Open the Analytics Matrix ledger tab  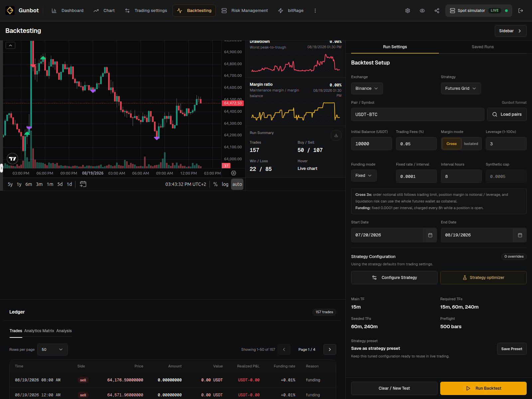click(39, 331)
